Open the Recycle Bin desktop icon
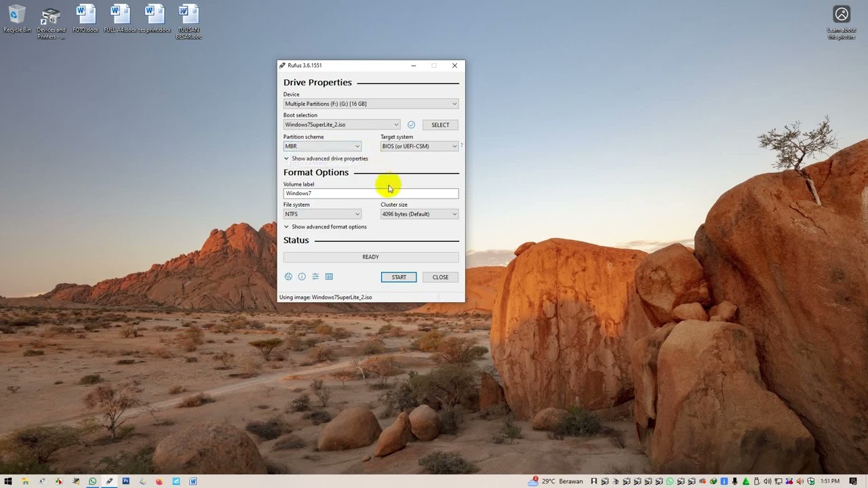 [17, 19]
